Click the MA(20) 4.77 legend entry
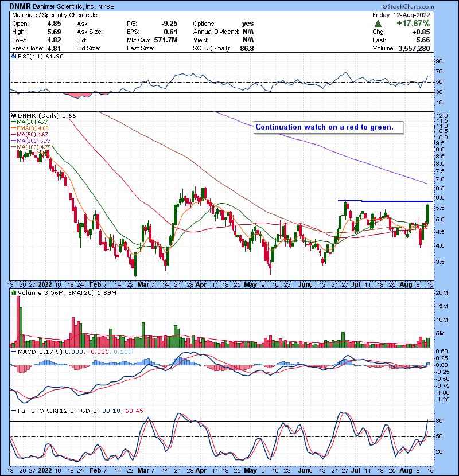This screenshot has width=459, height=476. pos(29,122)
